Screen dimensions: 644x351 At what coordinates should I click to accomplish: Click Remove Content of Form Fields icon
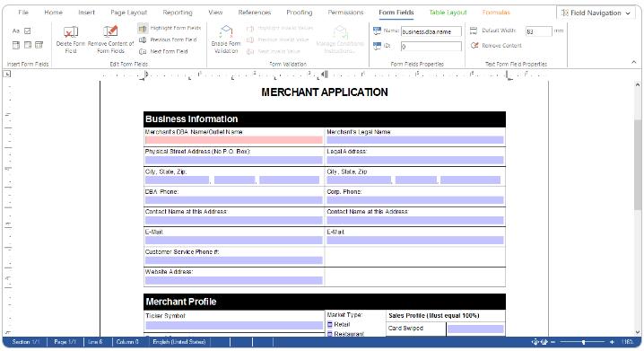click(110, 31)
